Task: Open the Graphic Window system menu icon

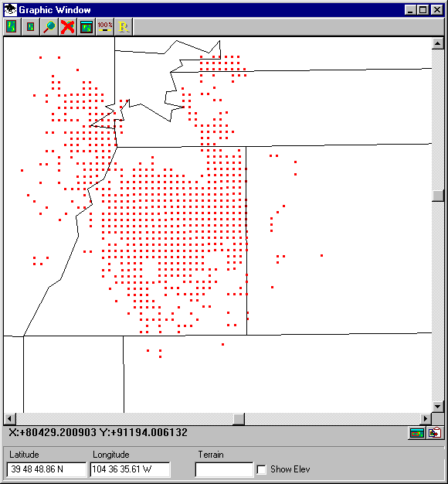Action: tap(11, 10)
